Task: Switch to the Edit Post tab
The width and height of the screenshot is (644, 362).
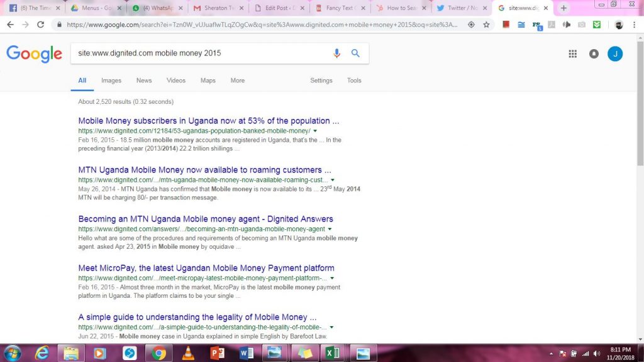Action: point(280,8)
